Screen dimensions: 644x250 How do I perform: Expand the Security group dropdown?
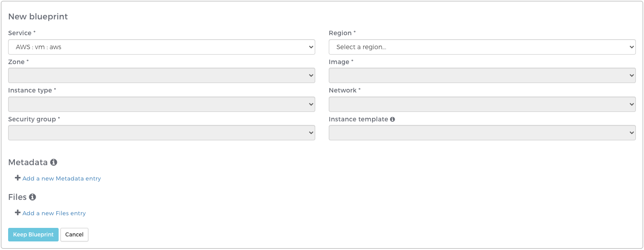click(x=161, y=133)
